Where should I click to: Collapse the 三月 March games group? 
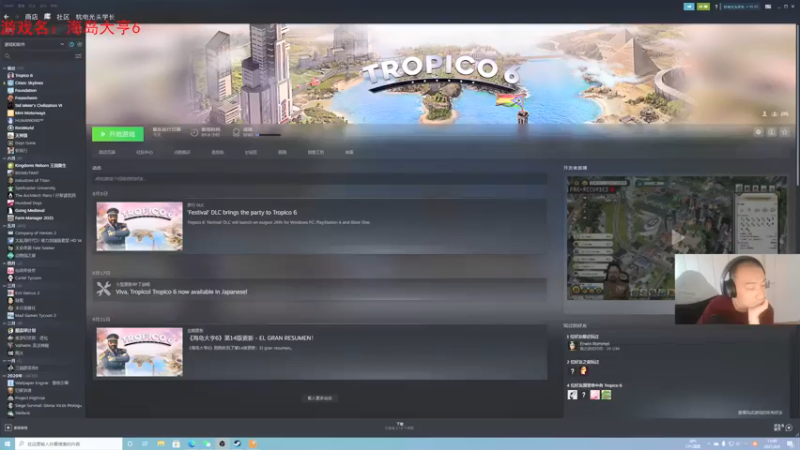5,286
